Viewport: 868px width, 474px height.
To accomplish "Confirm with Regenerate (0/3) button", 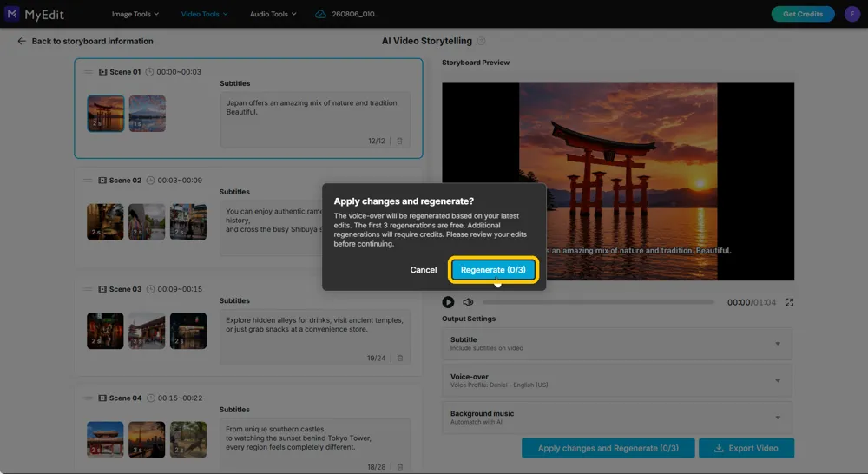I will (x=493, y=270).
